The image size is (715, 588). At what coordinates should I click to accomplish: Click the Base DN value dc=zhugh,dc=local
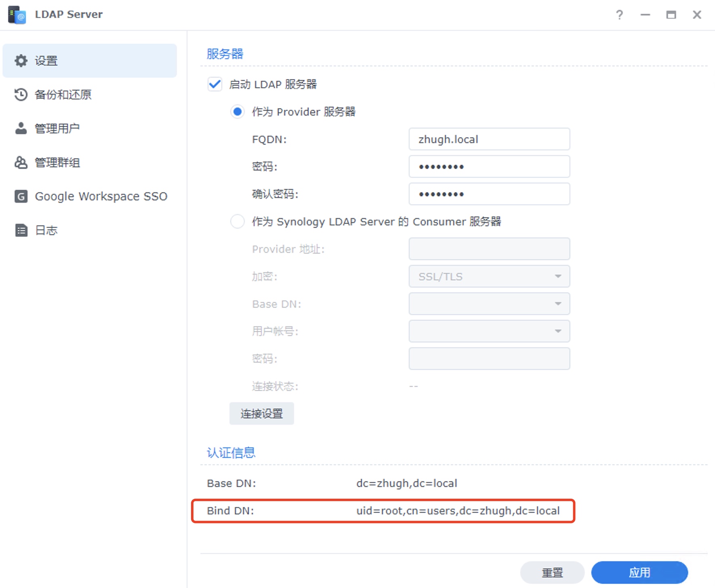[x=407, y=483]
